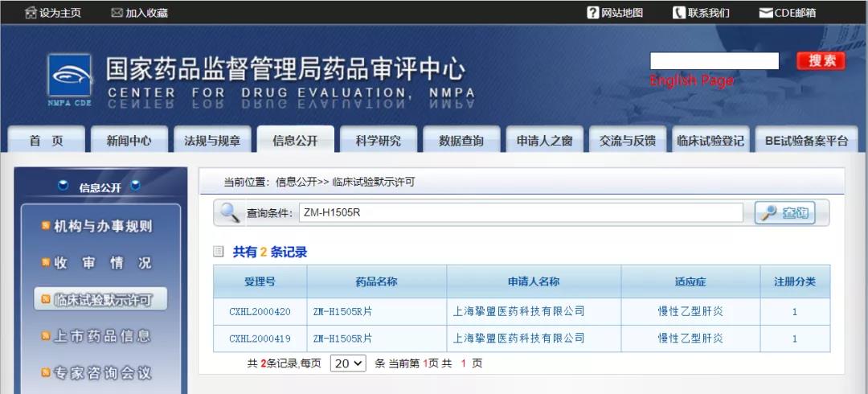This screenshot has width=868, height=394.
Task: Click the list icon beside 共有2条记录
Action: [219, 252]
